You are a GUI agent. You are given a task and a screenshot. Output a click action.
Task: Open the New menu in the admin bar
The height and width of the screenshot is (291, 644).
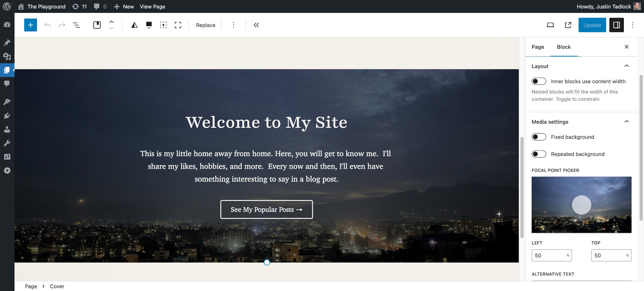click(x=124, y=6)
